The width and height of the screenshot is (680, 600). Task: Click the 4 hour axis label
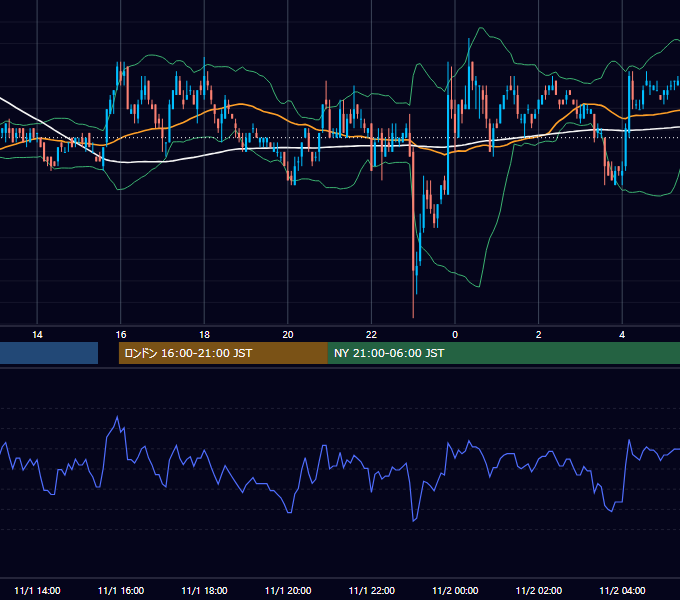tap(622, 335)
